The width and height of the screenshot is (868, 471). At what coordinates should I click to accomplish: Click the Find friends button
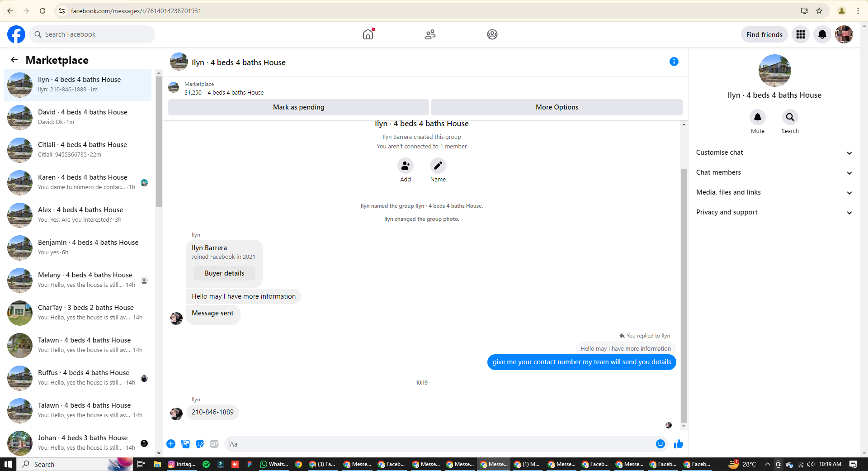pyautogui.click(x=764, y=34)
